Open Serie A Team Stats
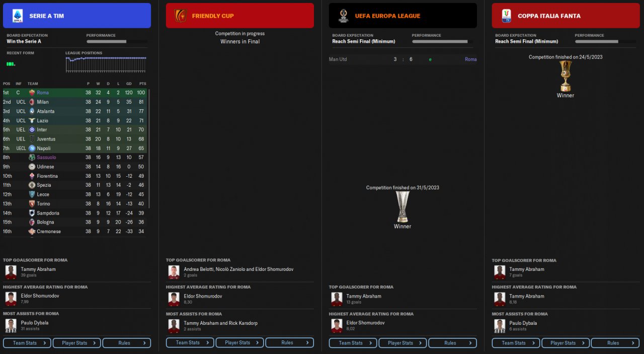This screenshot has height=354, width=644. coord(27,343)
